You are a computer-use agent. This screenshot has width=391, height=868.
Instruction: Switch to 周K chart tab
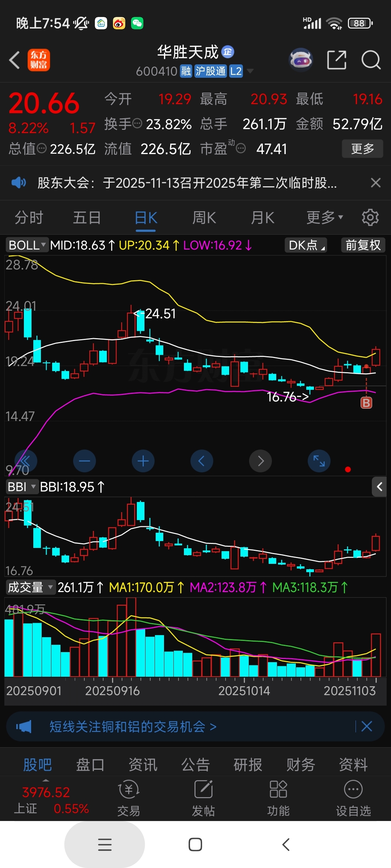[x=204, y=218]
